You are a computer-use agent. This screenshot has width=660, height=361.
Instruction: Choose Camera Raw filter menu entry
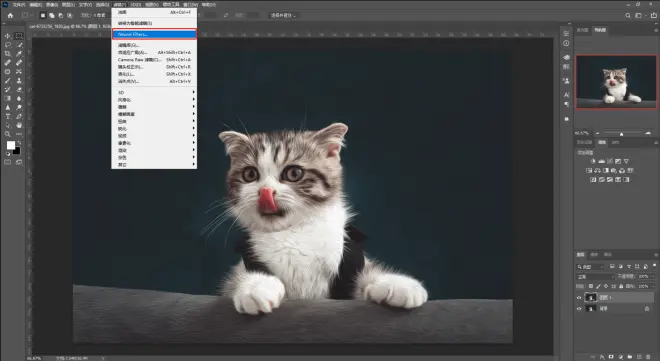coord(154,60)
